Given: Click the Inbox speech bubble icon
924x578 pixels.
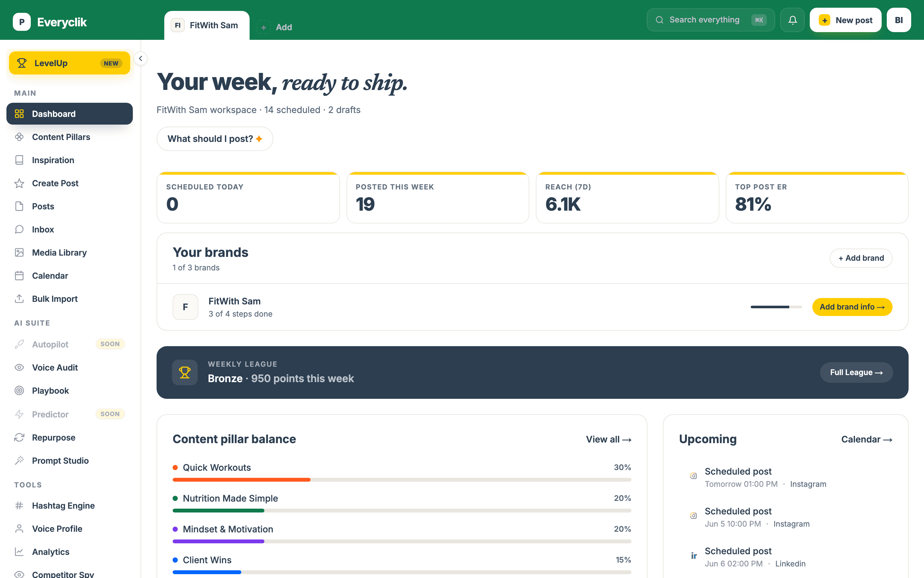Looking at the screenshot, I should pyautogui.click(x=19, y=229).
